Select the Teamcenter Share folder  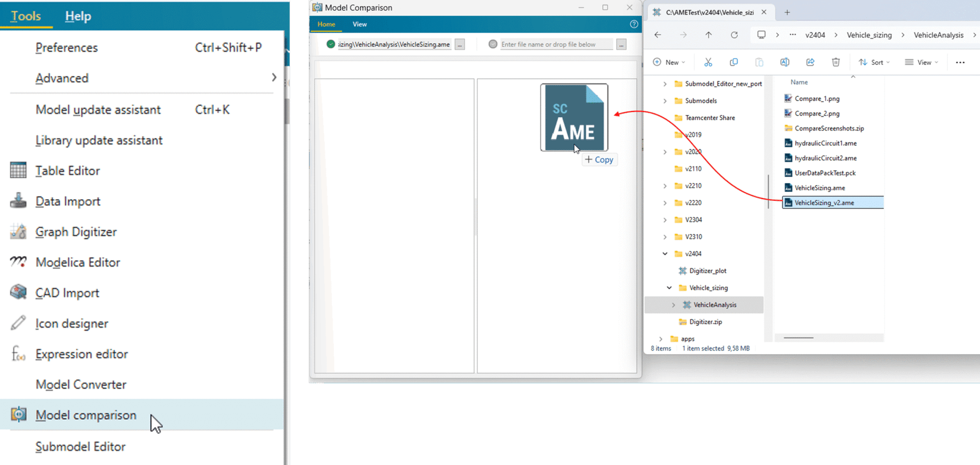[709, 118]
